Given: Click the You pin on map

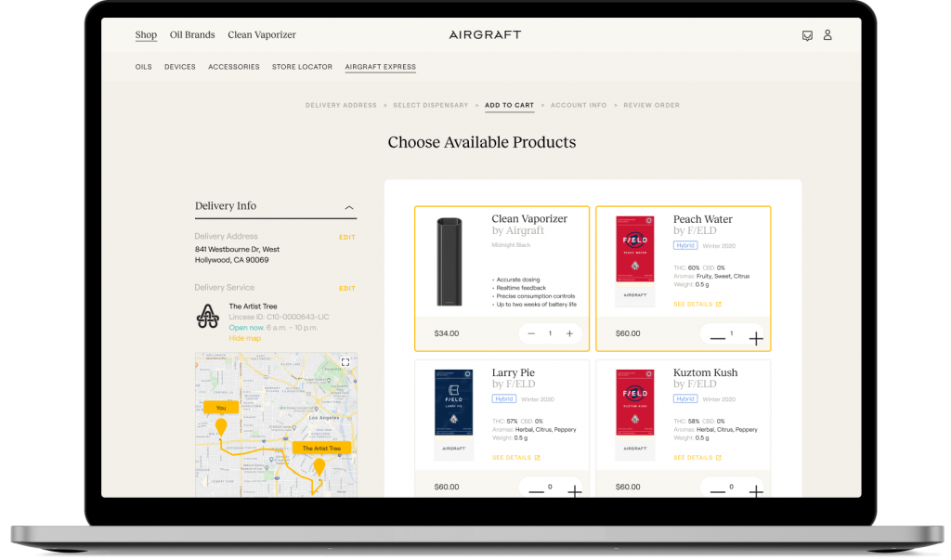Looking at the screenshot, I should point(221,426).
